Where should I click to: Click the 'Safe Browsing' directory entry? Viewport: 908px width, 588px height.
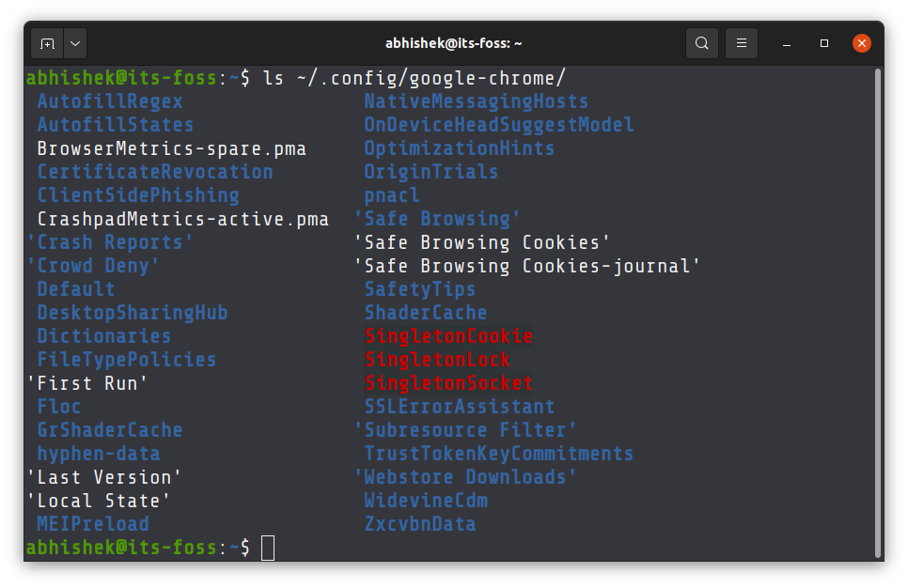point(437,218)
